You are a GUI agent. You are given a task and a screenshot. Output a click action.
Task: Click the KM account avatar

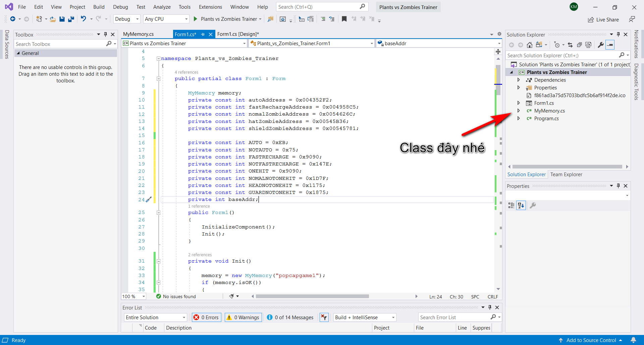[574, 7]
